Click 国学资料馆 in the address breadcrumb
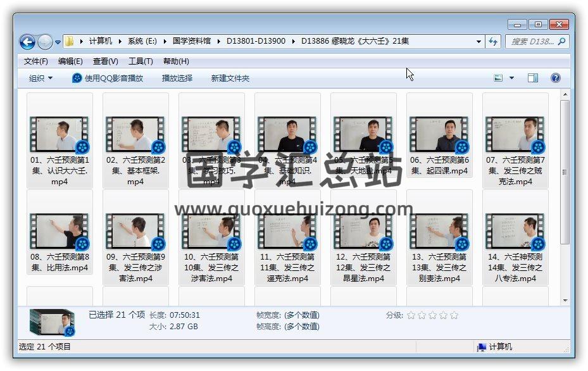Screen dimensions: 588x371 [x=192, y=41]
